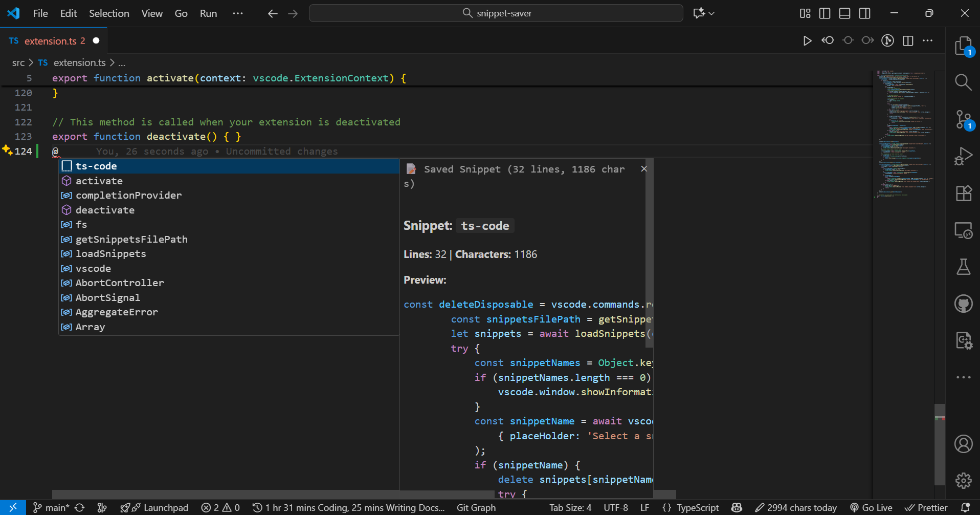980x515 pixels.
Task: Open additional views ellipsis in activity bar
Action: [x=963, y=377]
